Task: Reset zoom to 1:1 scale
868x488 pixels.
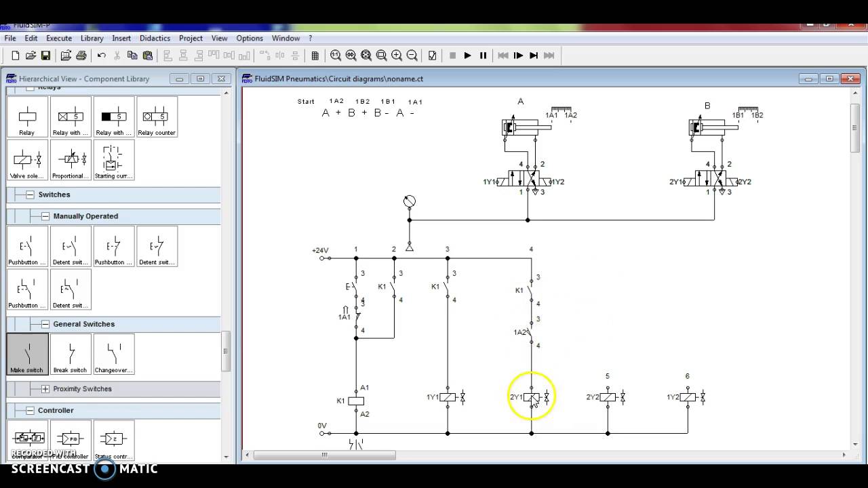Action: tap(336, 56)
